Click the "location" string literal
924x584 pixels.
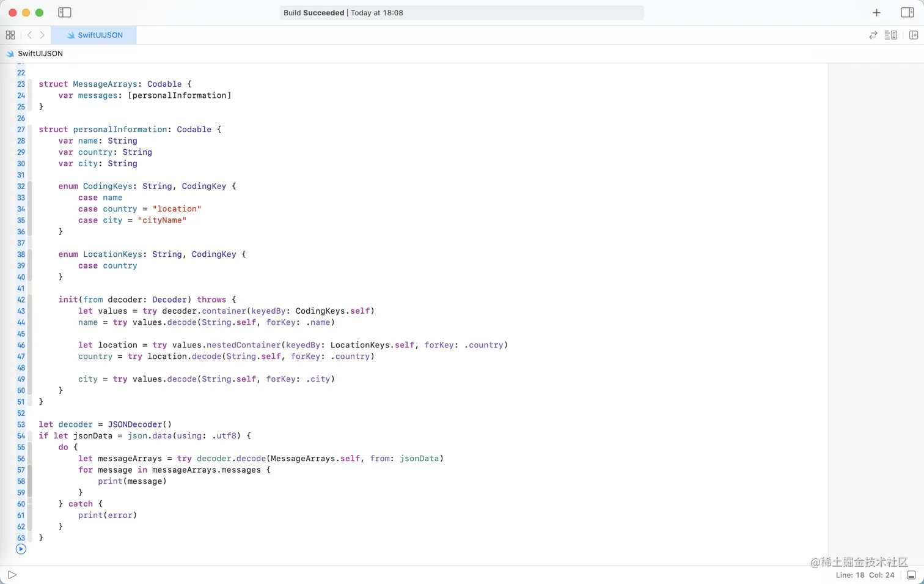177,209
